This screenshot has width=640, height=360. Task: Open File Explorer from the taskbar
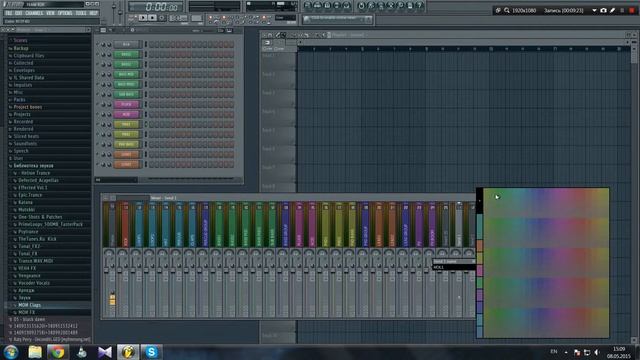(35, 352)
